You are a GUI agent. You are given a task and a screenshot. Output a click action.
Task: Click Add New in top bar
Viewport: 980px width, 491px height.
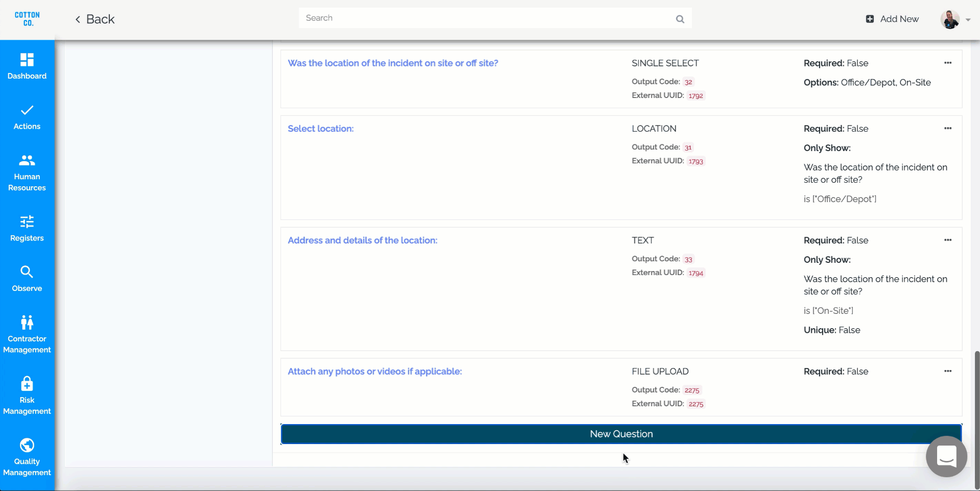pos(892,19)
